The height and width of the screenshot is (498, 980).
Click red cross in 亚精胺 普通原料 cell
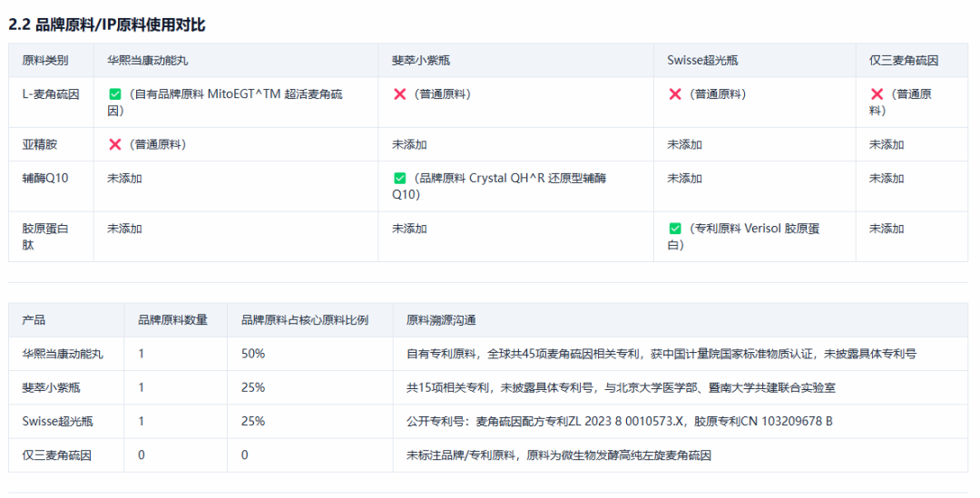point(115,144)
